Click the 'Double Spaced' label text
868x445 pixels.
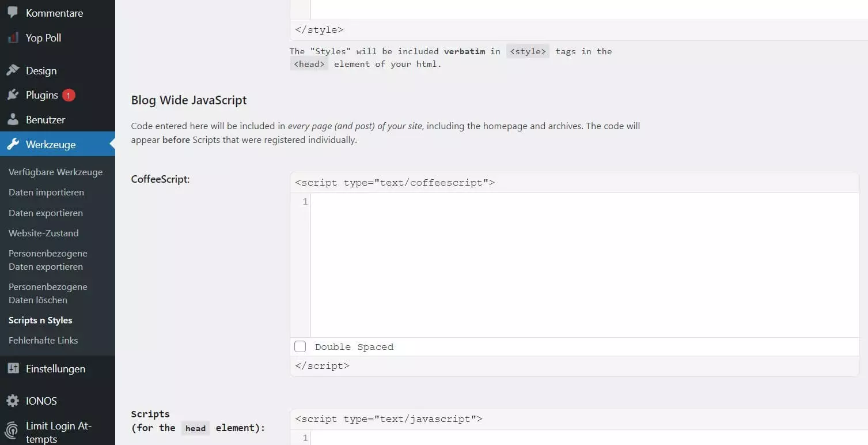tap(354, 347)
